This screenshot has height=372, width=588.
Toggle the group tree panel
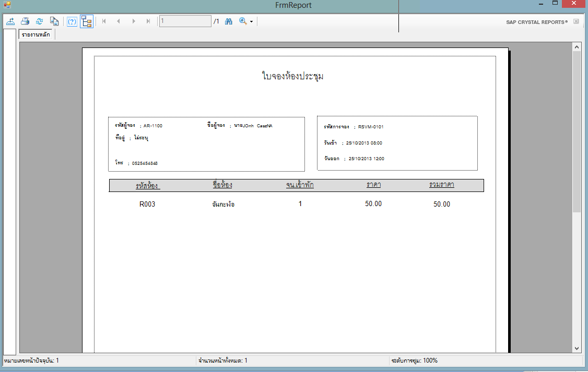tap(87, 21)
